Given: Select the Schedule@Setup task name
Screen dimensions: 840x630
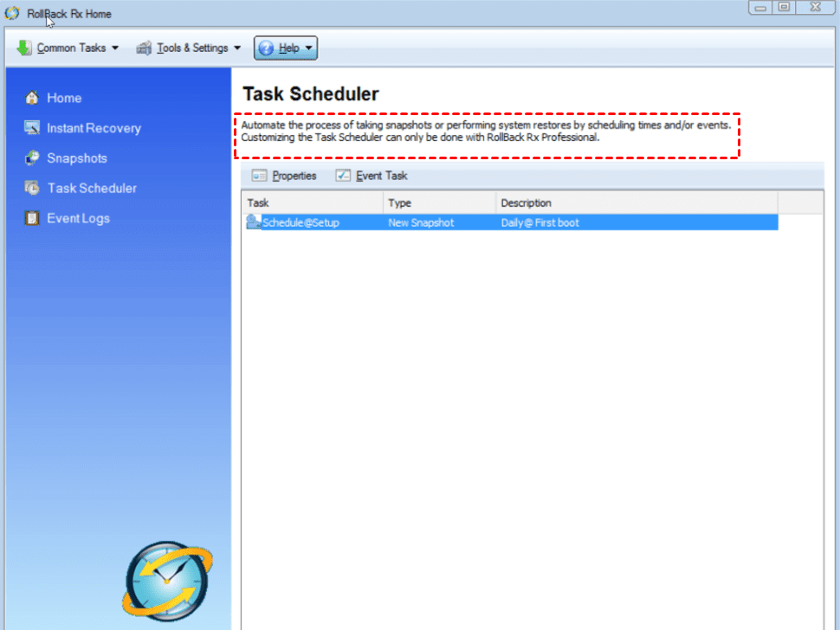Looking at the screenshot, I should point(300,222).
